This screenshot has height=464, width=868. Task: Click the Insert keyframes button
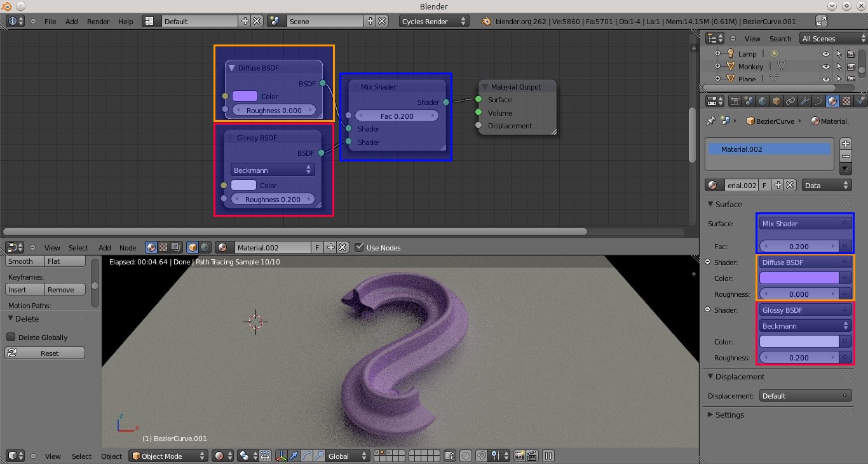25,289
